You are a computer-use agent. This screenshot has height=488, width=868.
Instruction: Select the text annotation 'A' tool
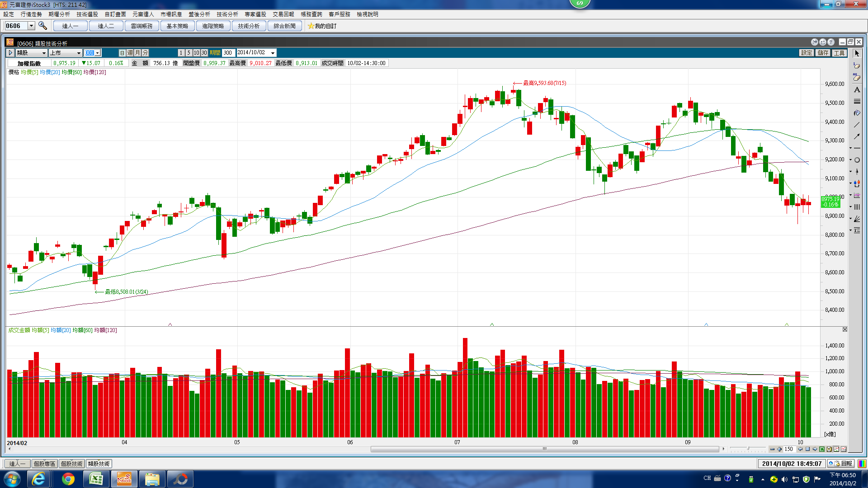857,89
